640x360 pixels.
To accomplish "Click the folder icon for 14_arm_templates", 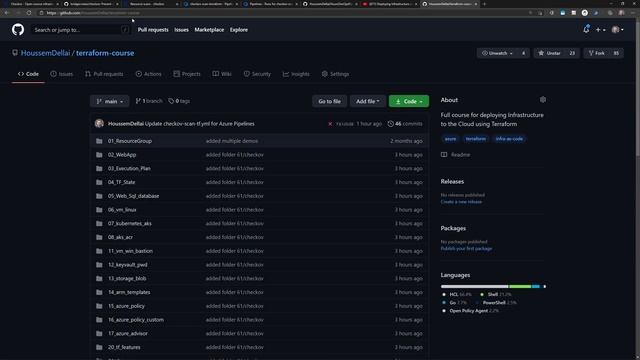I will (x=99, y=292).
